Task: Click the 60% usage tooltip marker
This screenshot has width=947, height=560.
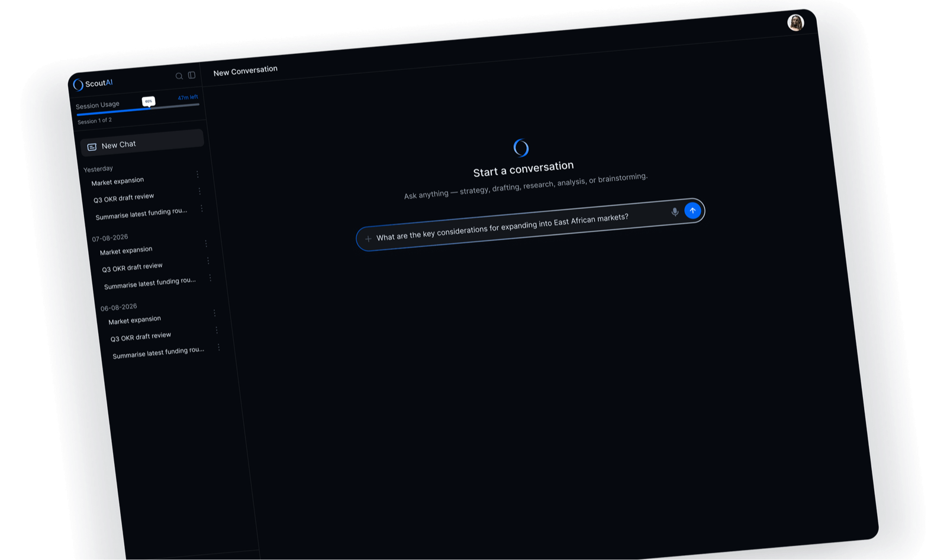Action: pos(149,101)
